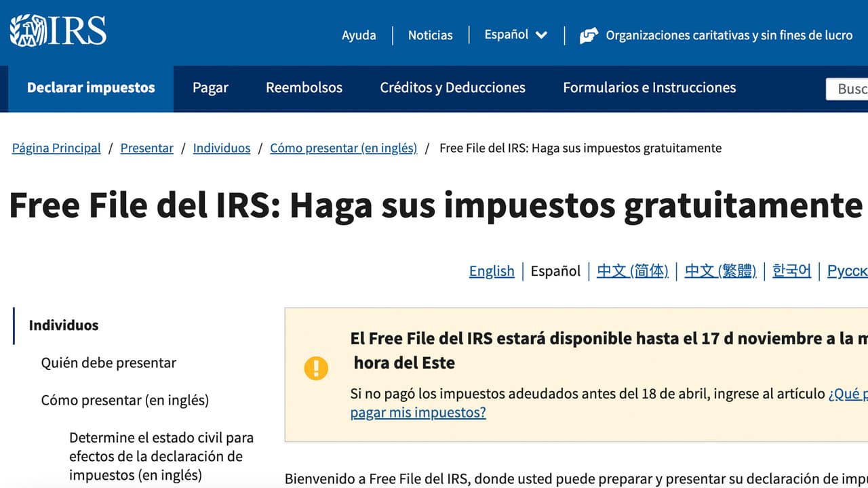Switch the page language to English

(x=492, y=270)
